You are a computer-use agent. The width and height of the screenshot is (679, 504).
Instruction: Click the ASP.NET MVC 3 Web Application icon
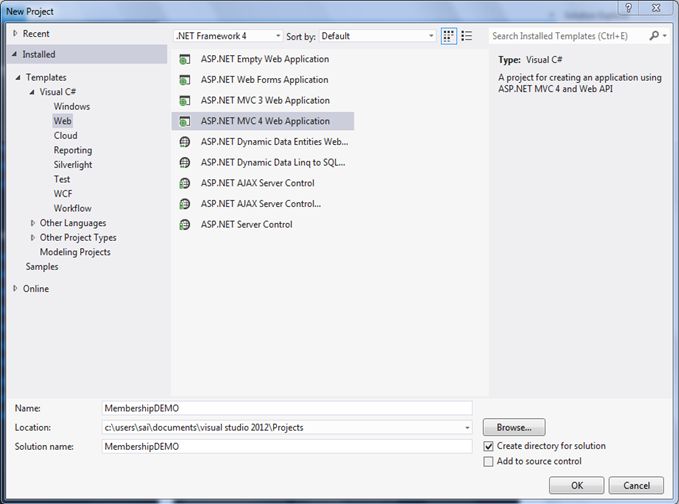(185, 101)
